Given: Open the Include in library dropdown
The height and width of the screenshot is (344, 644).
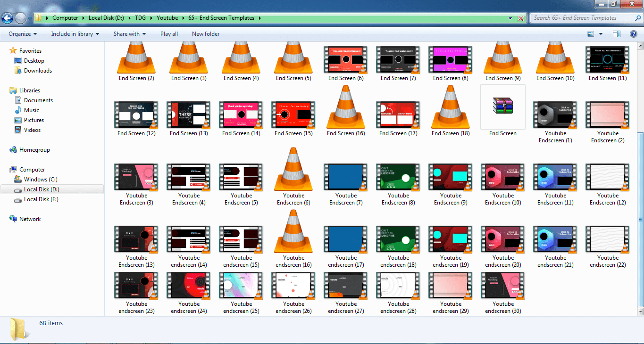Looking at the screenshot, I should (x=75, y=34).
